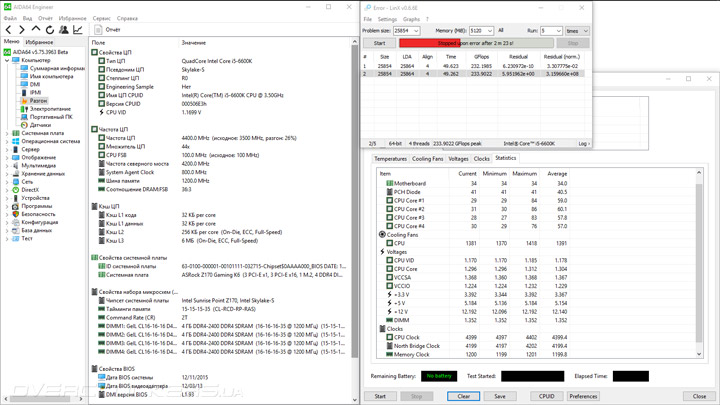
Task: Open the AIDA64 user accounts toolbar icon
Action: [64, 30]
